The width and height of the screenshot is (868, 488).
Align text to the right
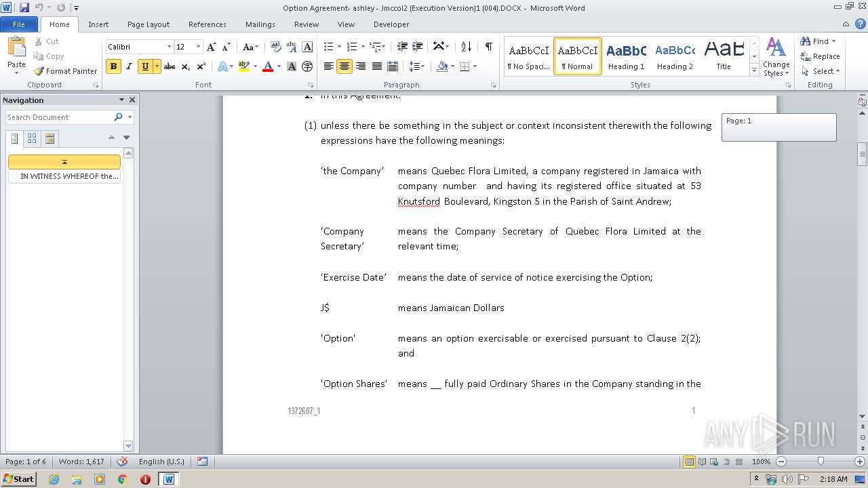tap(360, 66)
